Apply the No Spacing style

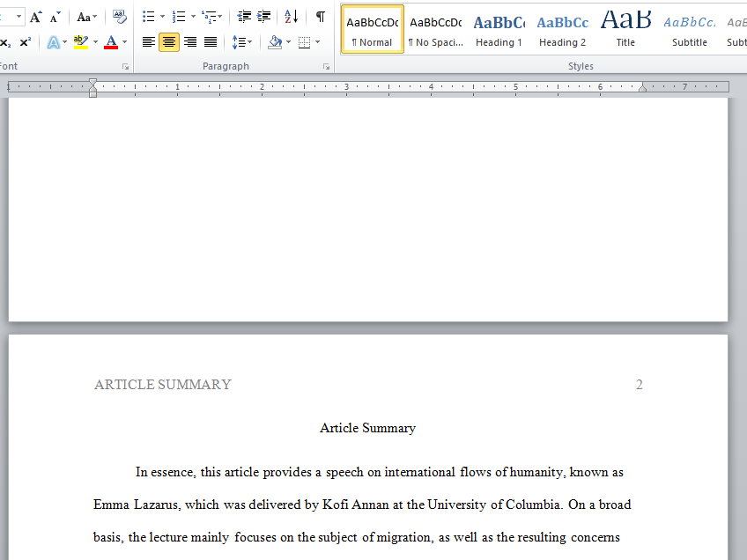point(436,30)
